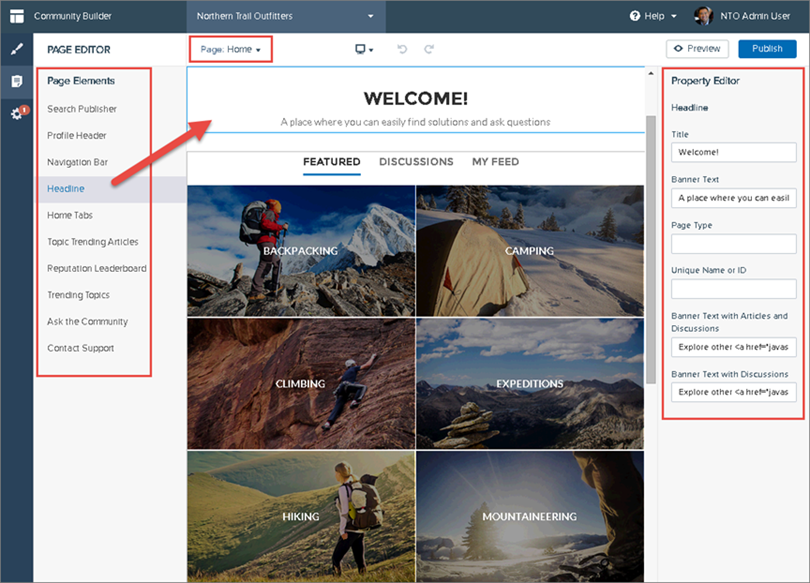Click the page canvas vertical scrollbar
The image size is (810, 583).
pos(651,250)
